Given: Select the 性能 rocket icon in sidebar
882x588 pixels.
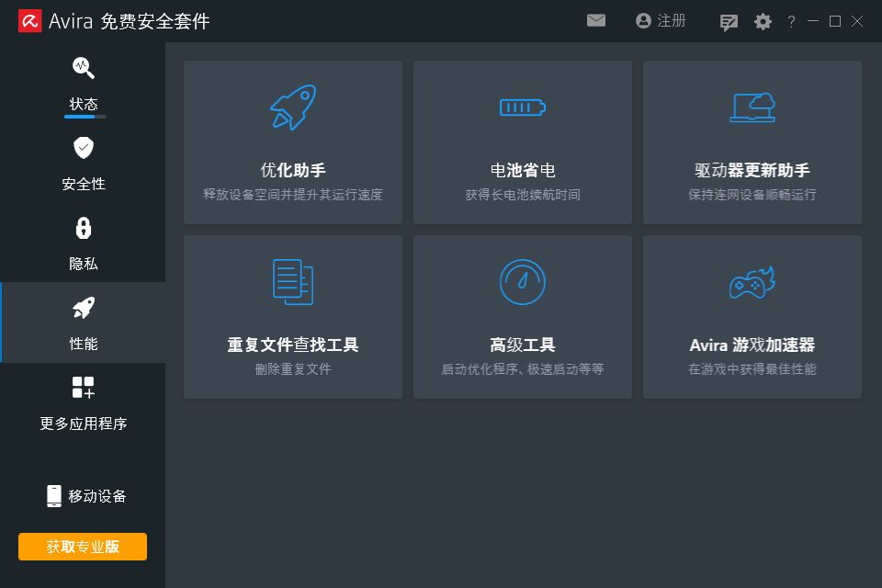Looking at the screenshot, I should 84,308.
